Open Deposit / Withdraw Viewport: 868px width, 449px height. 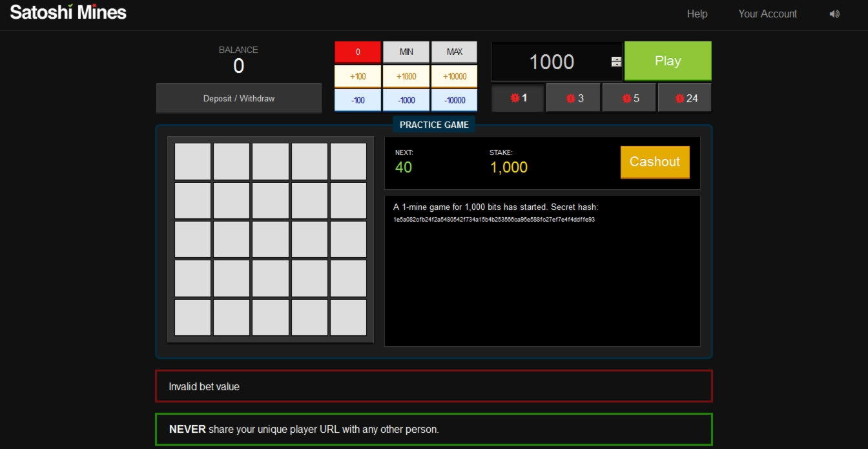coord(239,98)
